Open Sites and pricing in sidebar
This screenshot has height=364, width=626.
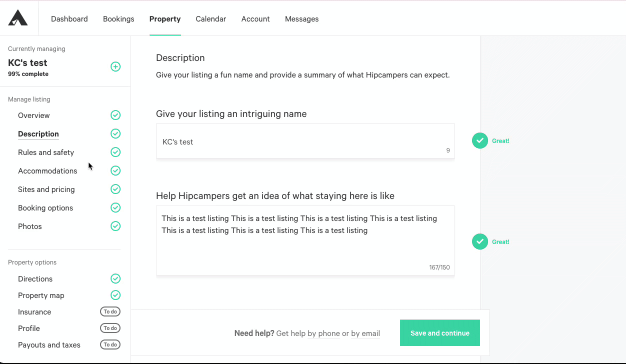pyautogui.click(x=46, y=189)
